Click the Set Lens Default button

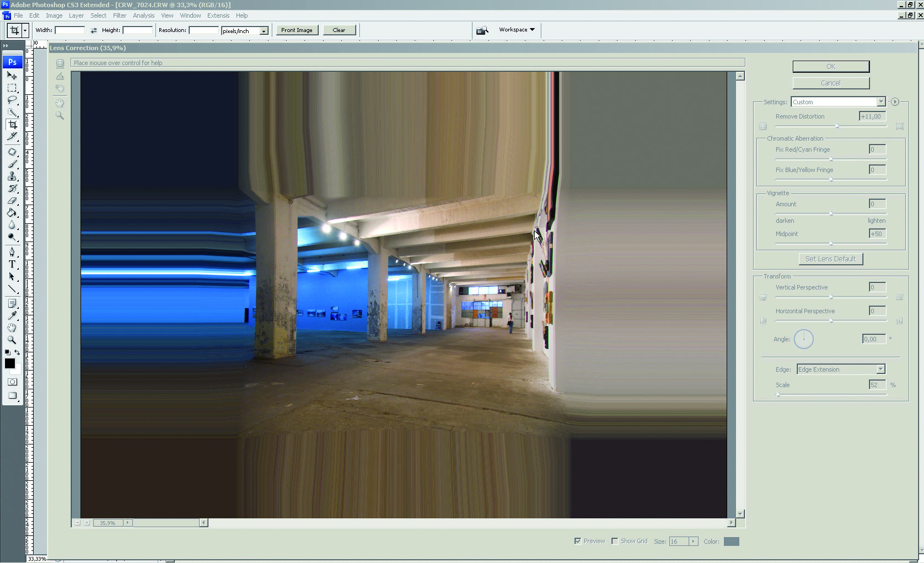pos(830,259)
